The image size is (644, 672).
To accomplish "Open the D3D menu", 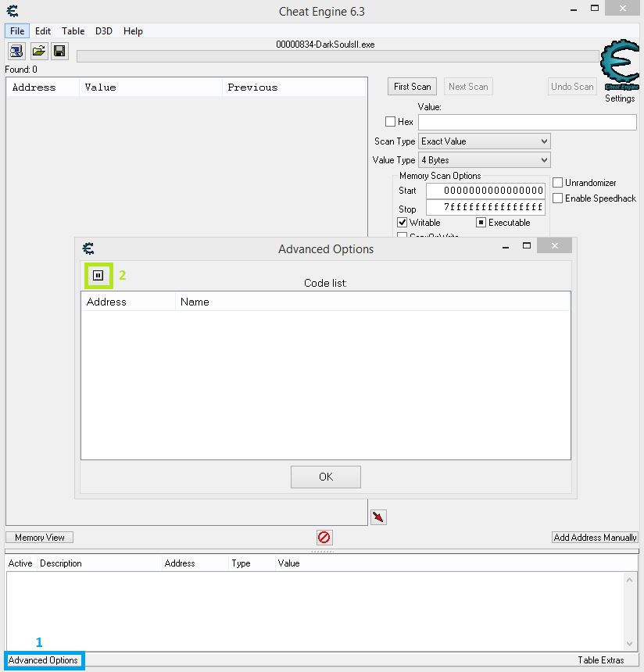I will click(x=104, y=30).
